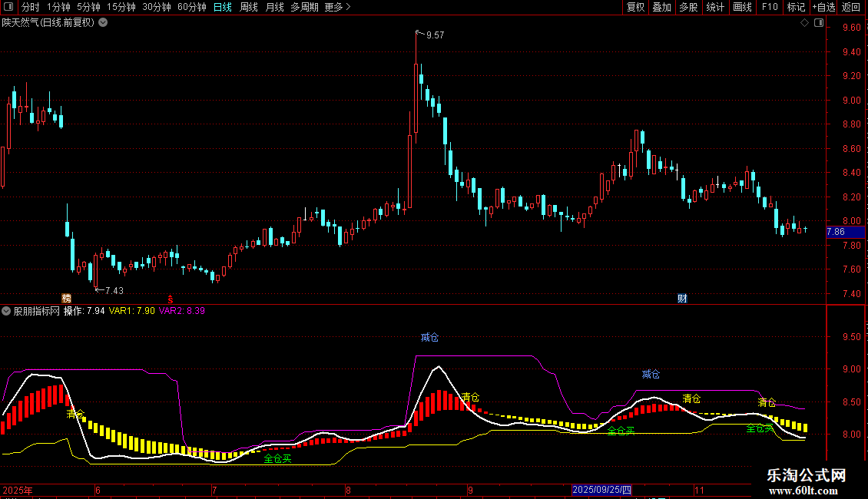868x499 pixels.
Task: Switch to the 15分钟 period
Action: 121,7
